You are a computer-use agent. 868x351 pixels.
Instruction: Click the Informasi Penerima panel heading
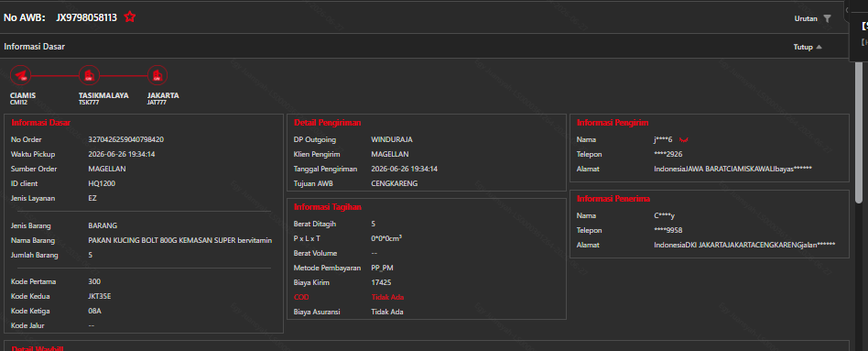pos(613,199)
